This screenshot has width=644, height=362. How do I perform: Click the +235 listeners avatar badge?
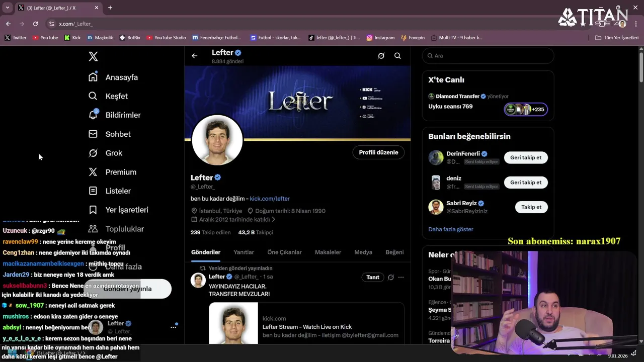[x=526, y=109]
